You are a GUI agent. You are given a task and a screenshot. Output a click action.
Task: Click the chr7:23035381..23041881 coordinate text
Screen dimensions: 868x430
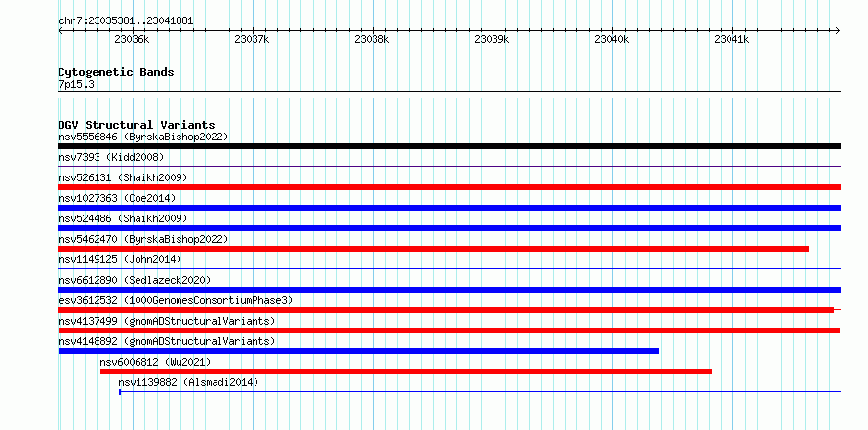click(x=126, y=21)
